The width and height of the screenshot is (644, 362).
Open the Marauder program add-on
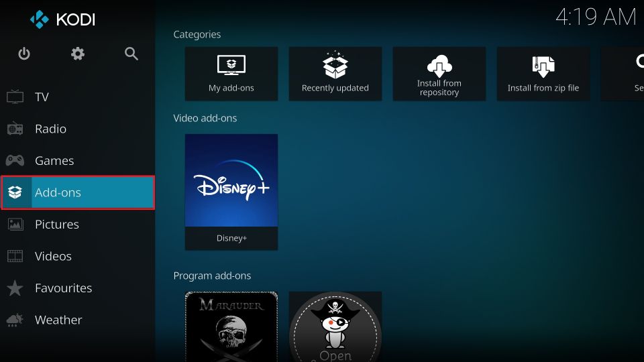click(231, 326)
